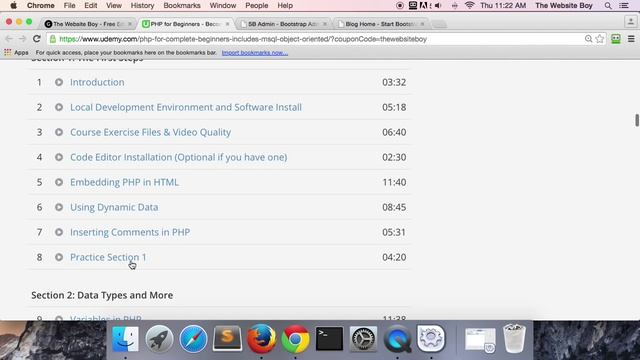Go back with browser back arrow
The width and height of the screenshot is (640, 360).
pos(9,39)
